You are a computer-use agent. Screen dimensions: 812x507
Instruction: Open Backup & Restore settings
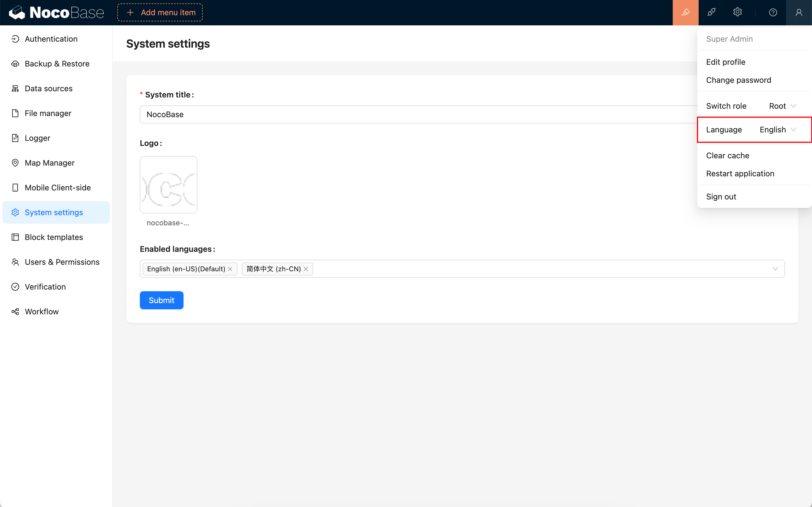pyautogui.click(x=57, y=64)
